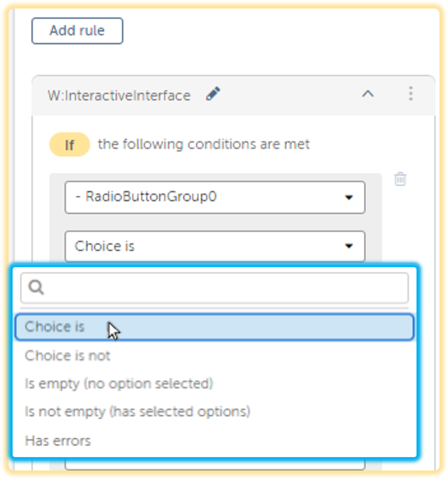The width and height of the screenshot is (448, 479).
Task: Open the Choice is operator dropdown
Action: coord(215,246)
